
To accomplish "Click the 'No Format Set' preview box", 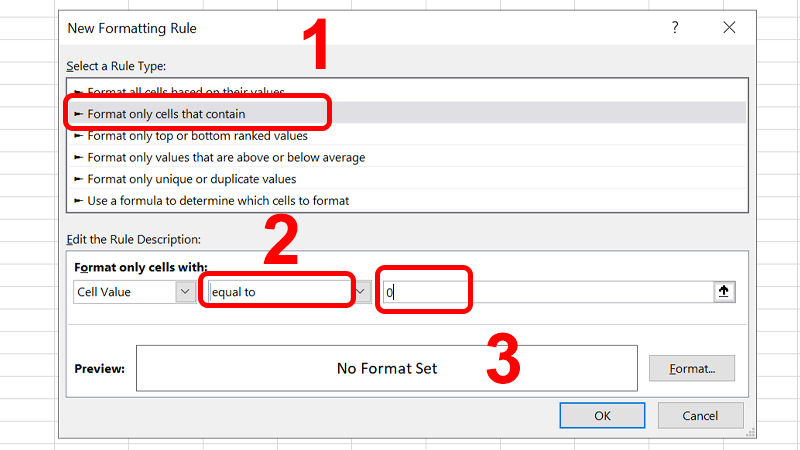I will click(x=387, y=368).
